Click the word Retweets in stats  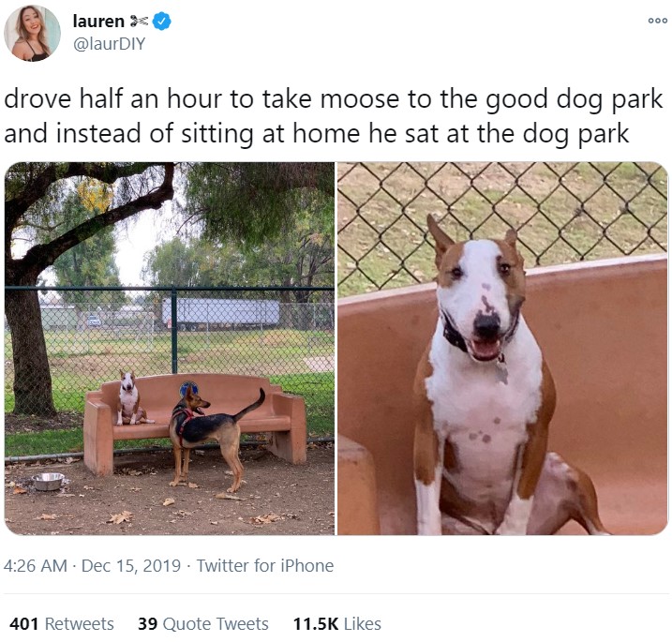[x=80, y=624]
